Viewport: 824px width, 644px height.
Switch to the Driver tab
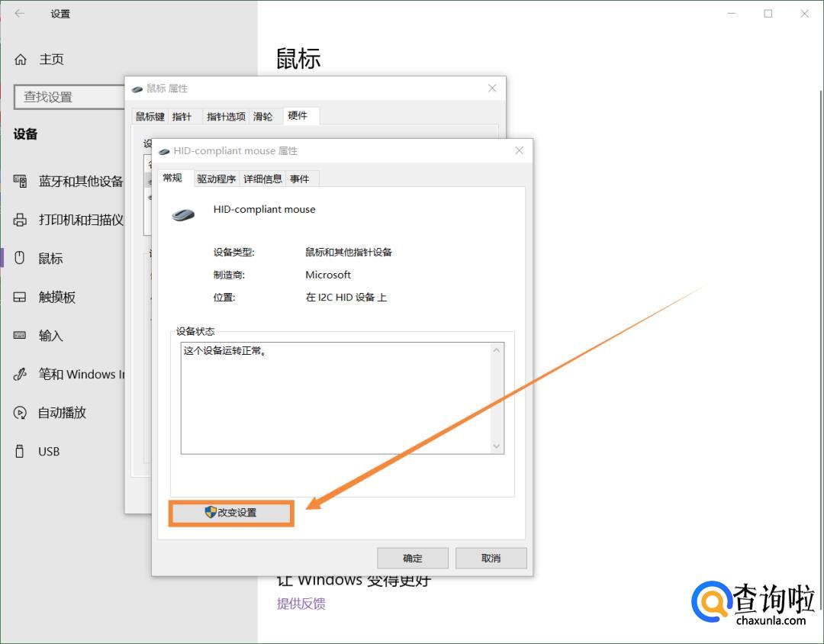pos(216,179)
